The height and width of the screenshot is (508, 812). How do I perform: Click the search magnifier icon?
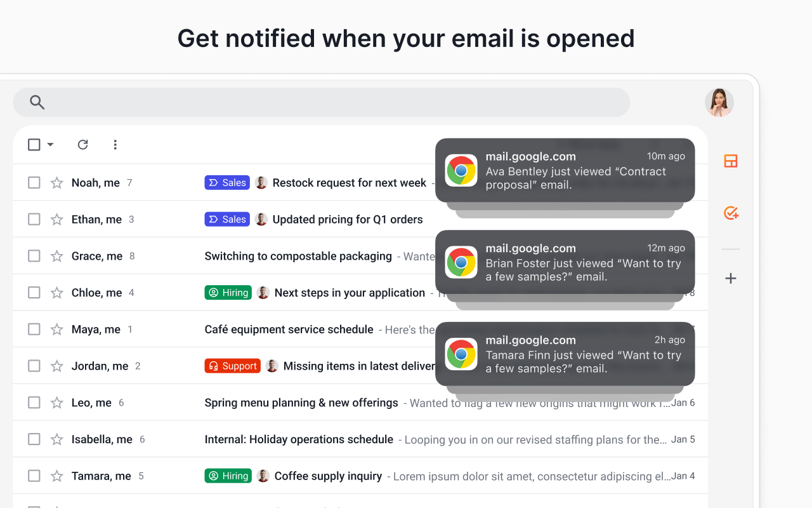(x=37, y=102)
